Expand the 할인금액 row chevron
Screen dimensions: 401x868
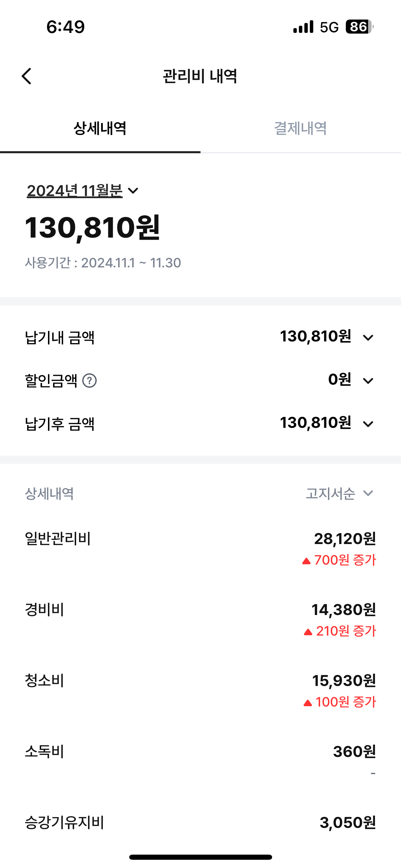coord(368,381)
